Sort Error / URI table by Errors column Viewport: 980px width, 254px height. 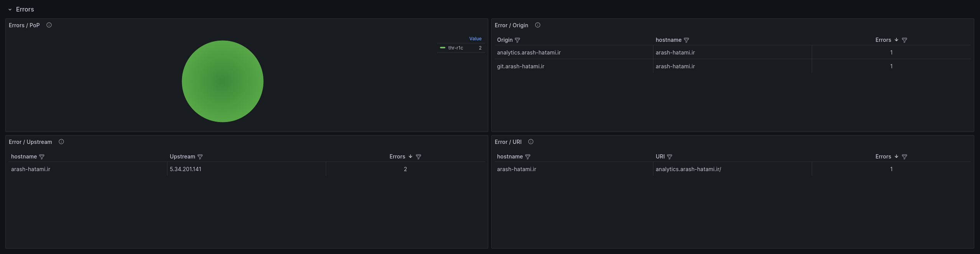click(x=883, y=157)
